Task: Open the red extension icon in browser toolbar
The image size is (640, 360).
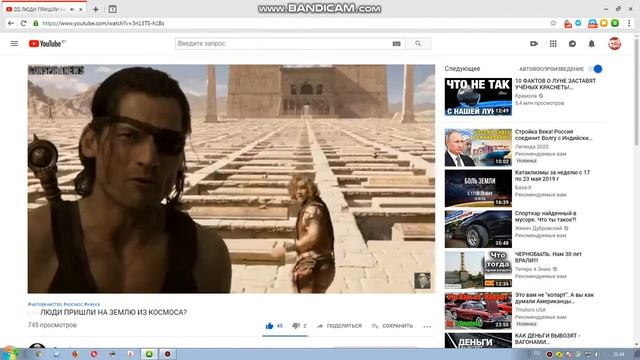Action: click(x=568, y=24)
